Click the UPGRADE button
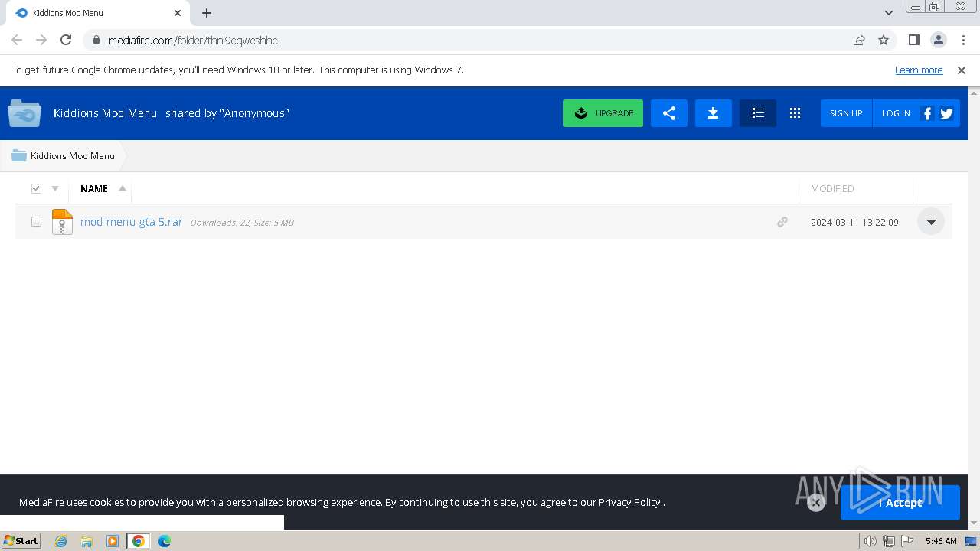This screenshot has width=980, height=551. coord(603,113)
